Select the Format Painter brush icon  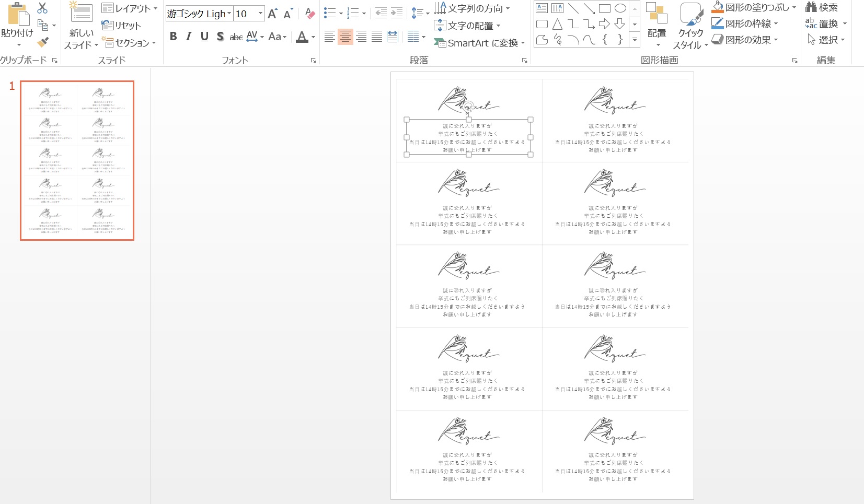click(x=43, y=42)
